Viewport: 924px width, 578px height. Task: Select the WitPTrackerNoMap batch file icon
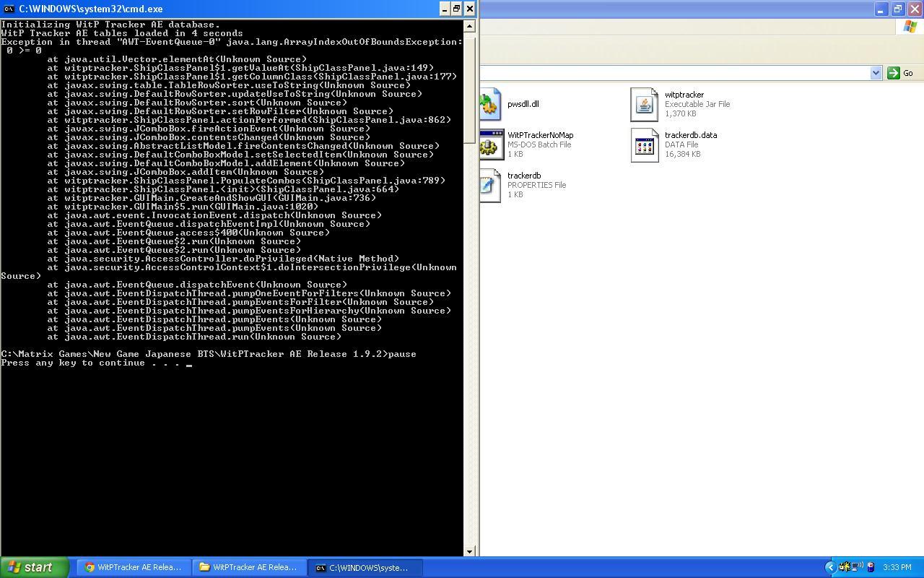(x=492, y=145)
